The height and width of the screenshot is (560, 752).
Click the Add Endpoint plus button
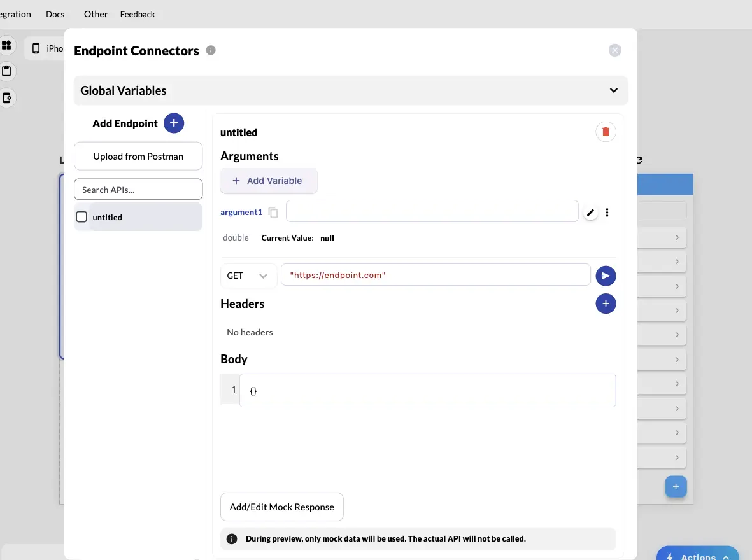point(174,123)
